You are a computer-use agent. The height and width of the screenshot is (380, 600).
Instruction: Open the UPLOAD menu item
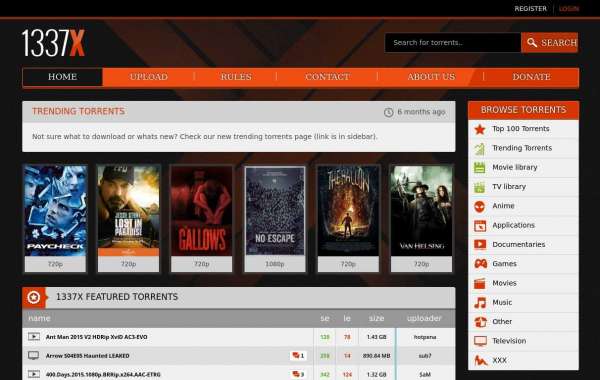pyautogui.click(x=148, y=77)
